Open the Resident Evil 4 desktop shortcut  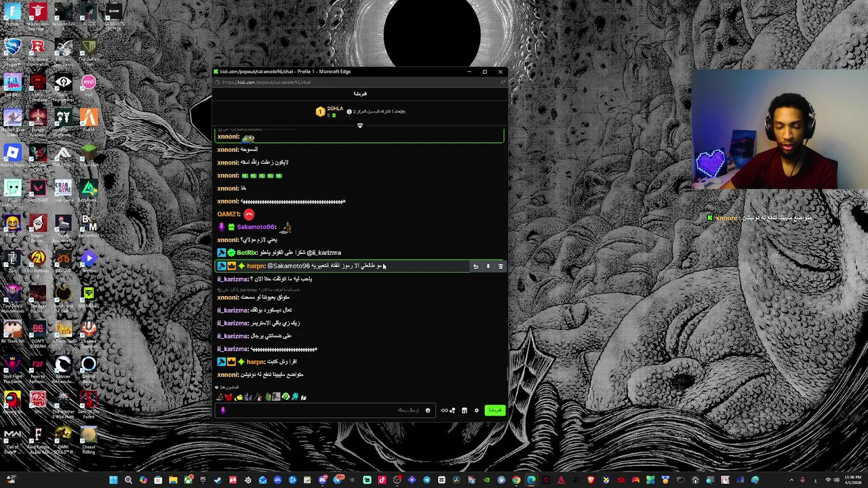pos(63,16)
